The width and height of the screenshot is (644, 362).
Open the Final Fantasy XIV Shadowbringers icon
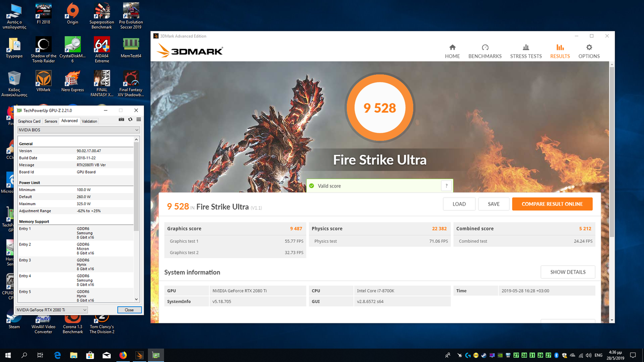pyautogui.click(x=131, y=83)
